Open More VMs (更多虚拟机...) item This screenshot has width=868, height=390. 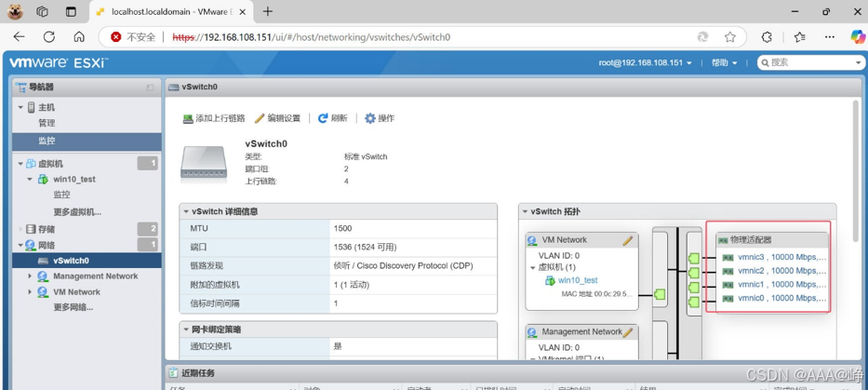pyautogui.click(x=77, y=212)
